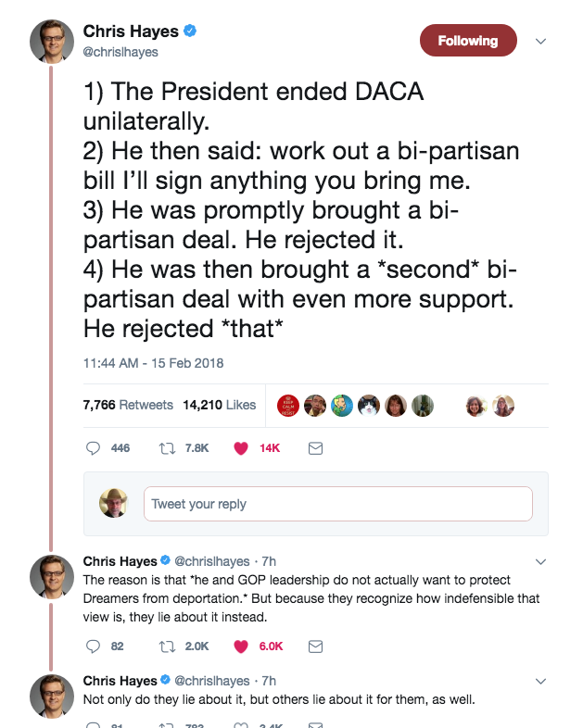The image size is (583, 728).
Task: Open Chris Hayes' main profile avatar
Action: (52, 43)
